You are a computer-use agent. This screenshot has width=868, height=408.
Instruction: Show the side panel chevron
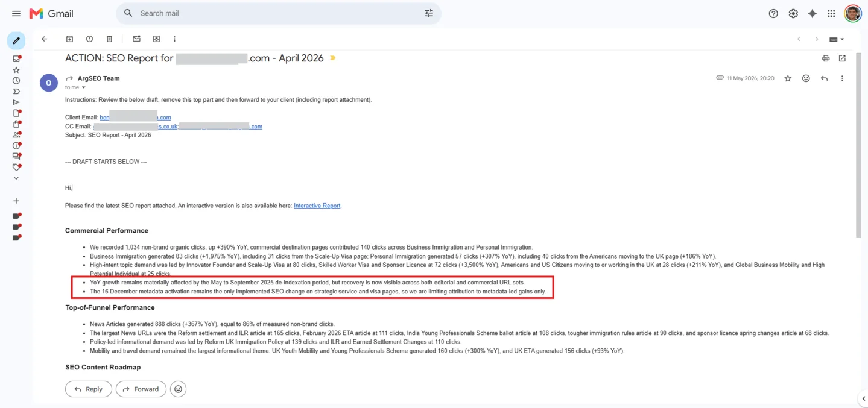point(863,398)
